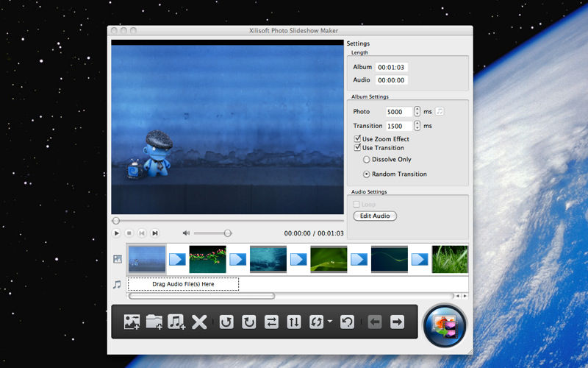Click the circular arrows sort icon
The height and width of the screenshot is (368, 588).
[x=316, y=322]
